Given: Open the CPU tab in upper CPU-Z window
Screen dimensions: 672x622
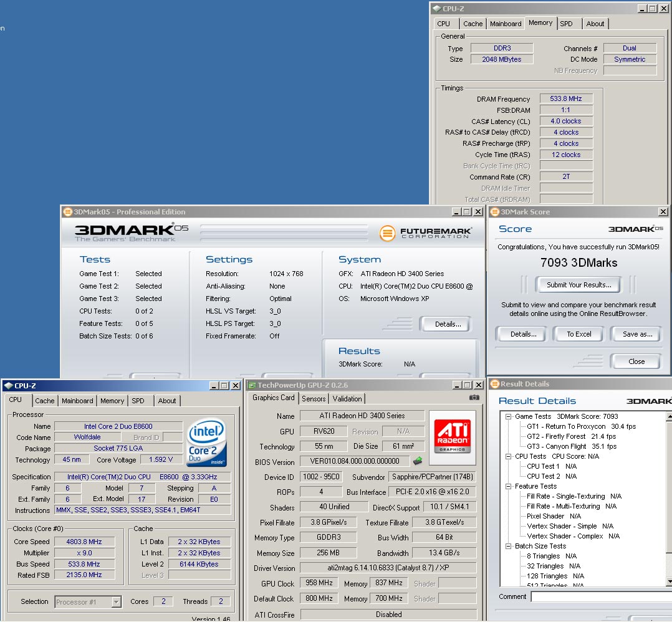Looking at the screenshot, I should 444,24.
